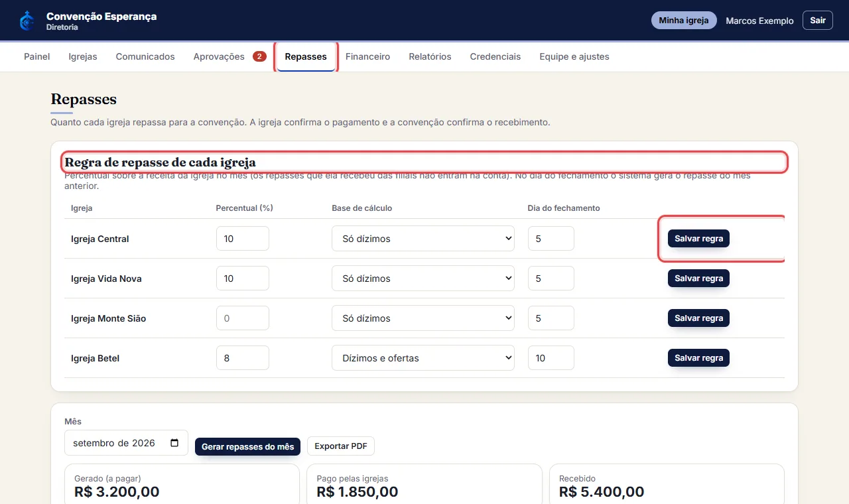Edit Percentual field for Igreja Vida Nova
The height and width of the screenshot is (504, 849).
(243, 279)
